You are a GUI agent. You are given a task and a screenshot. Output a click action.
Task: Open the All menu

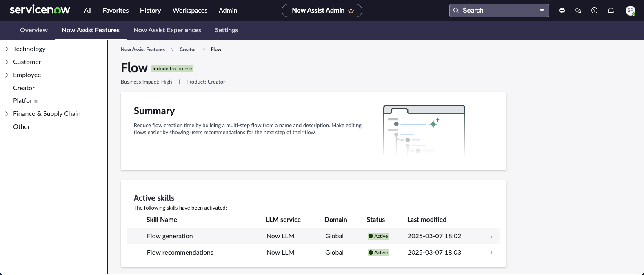(88, 11)
